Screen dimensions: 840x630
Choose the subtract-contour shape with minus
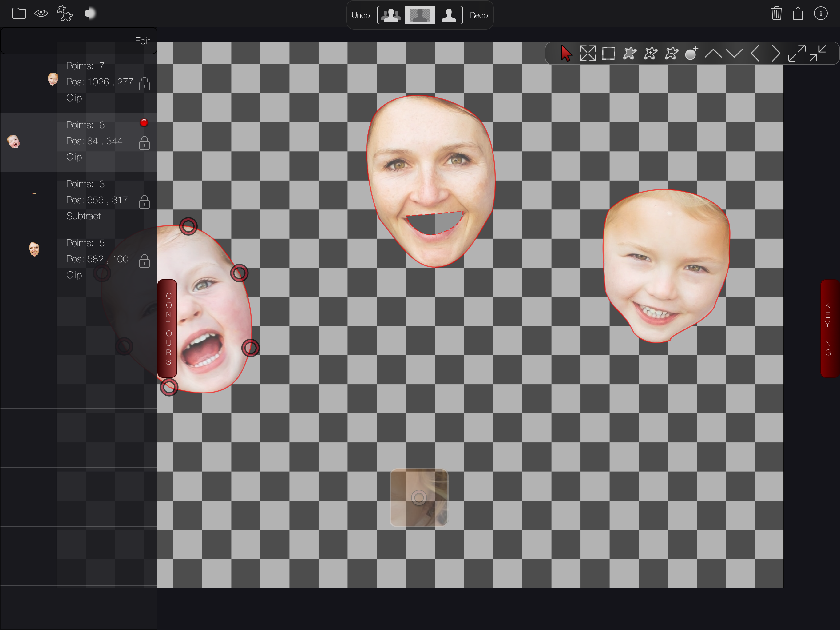672,54
